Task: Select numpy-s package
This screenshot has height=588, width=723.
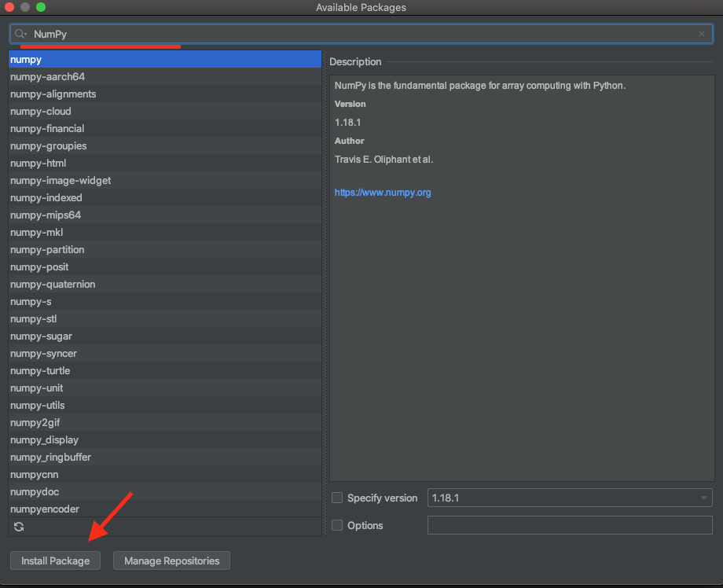Action: [x=165, y=302]
